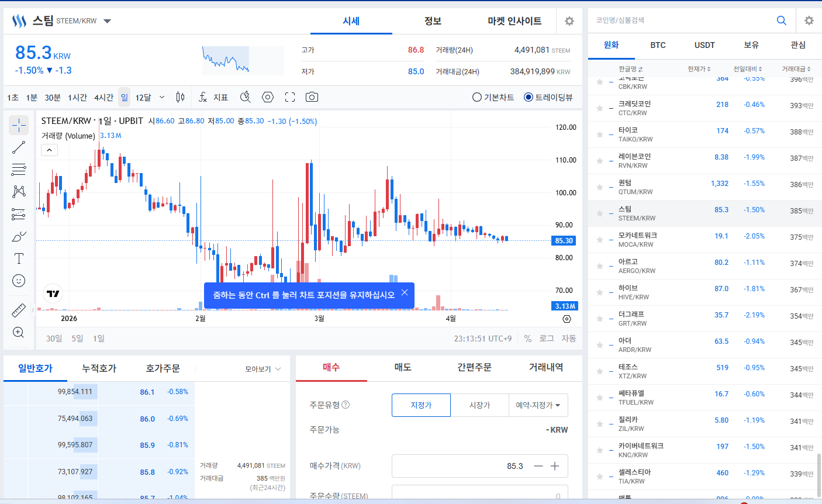Toggle favorite star for 스팀
The height and width of the screenshot is (504, 822).
click(600, 213)
